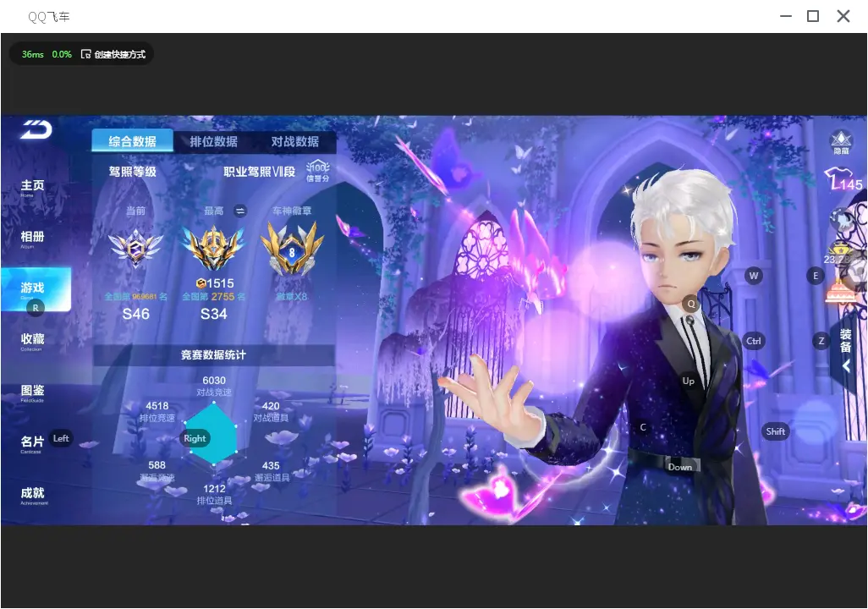Open the 收藏 collection sidebar item

32,341
